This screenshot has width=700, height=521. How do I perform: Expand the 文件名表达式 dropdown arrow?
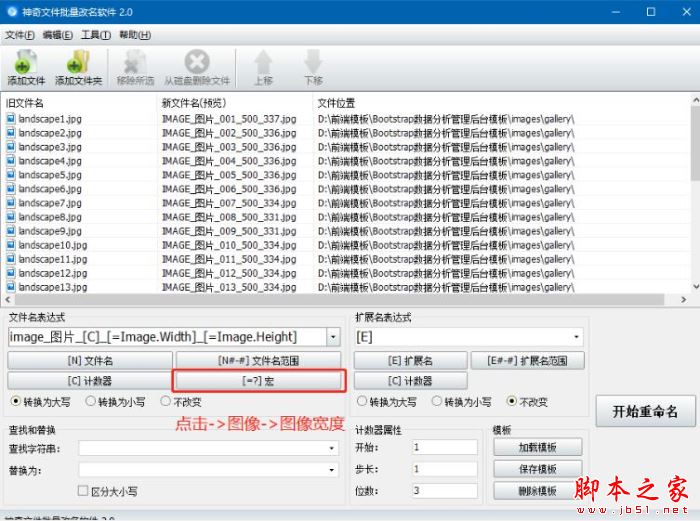(x=334, y=337)
